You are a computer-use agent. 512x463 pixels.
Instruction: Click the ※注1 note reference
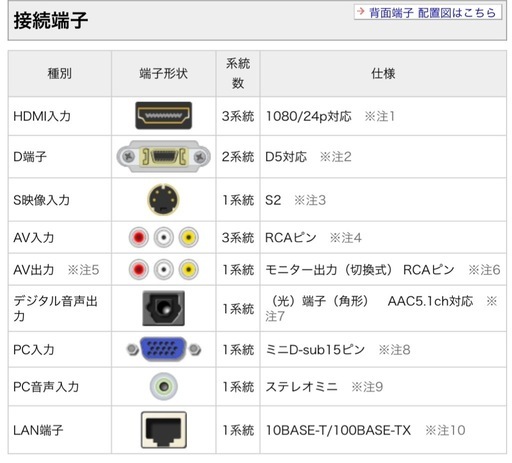(x=380, y=116)
